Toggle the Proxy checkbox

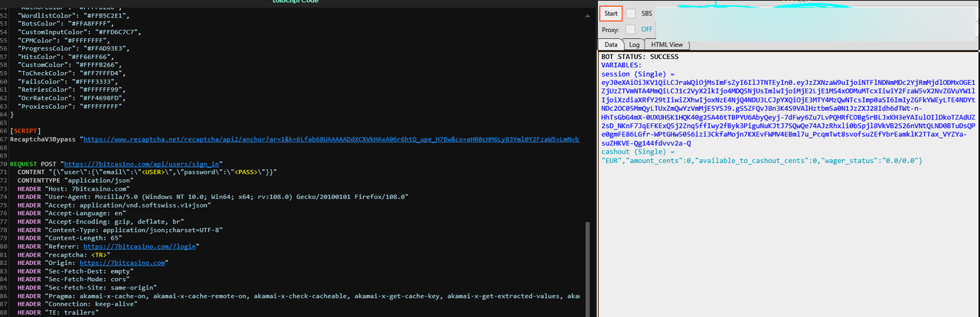click(631, 29)
